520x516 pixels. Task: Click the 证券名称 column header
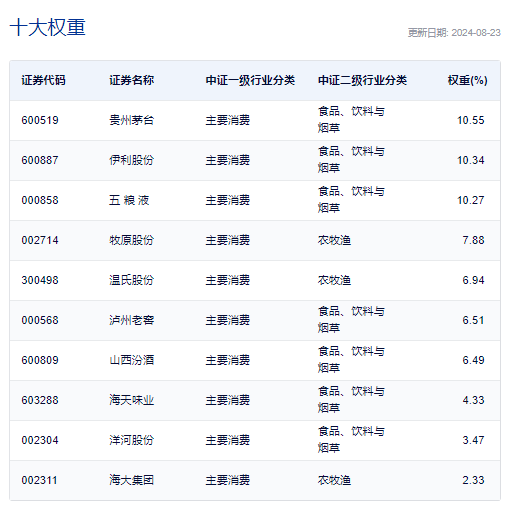point(132,80)
